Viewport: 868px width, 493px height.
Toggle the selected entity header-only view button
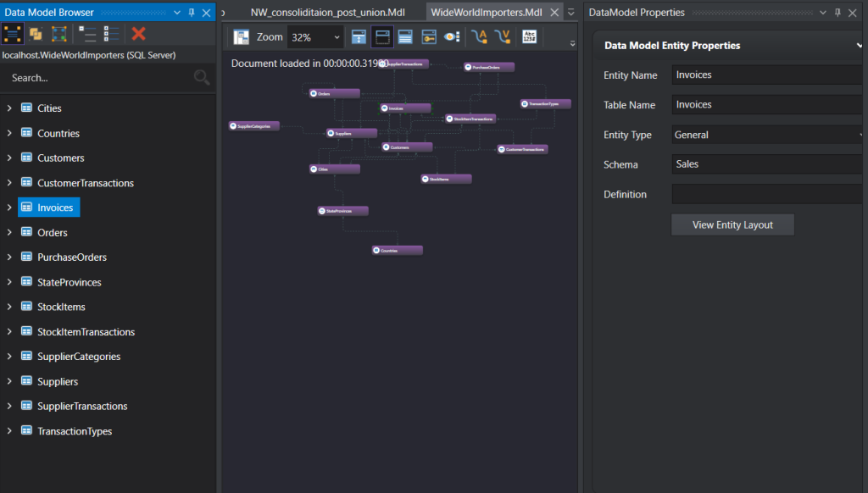(382, 37)
